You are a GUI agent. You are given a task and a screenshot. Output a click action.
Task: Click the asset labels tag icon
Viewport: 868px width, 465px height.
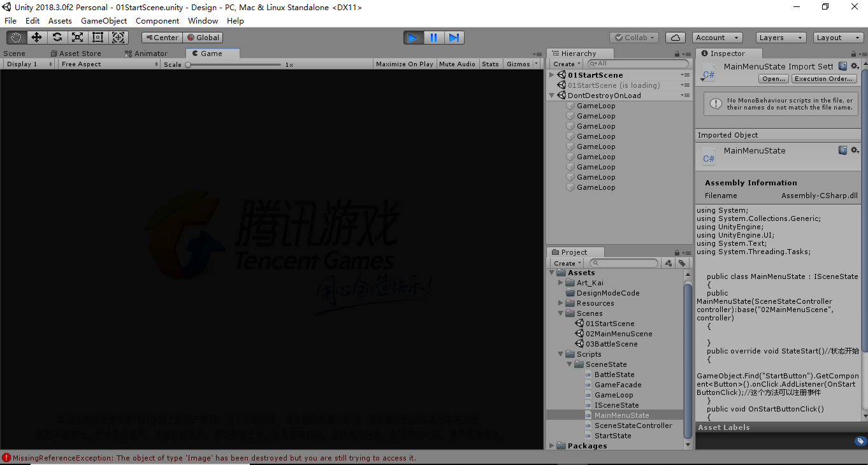[x=860, y=441]
